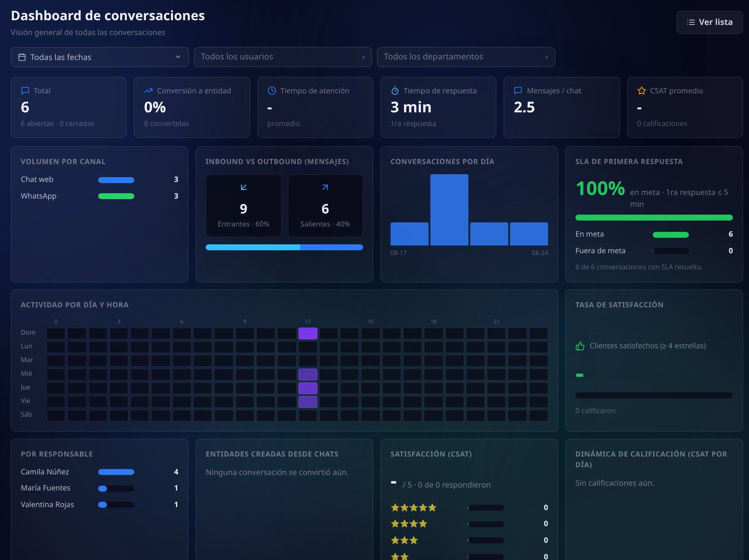Screen dimensions: 749x560
Task: Click the purple Mié heatmap cell at hour 12
Action: tap(307, 374)
